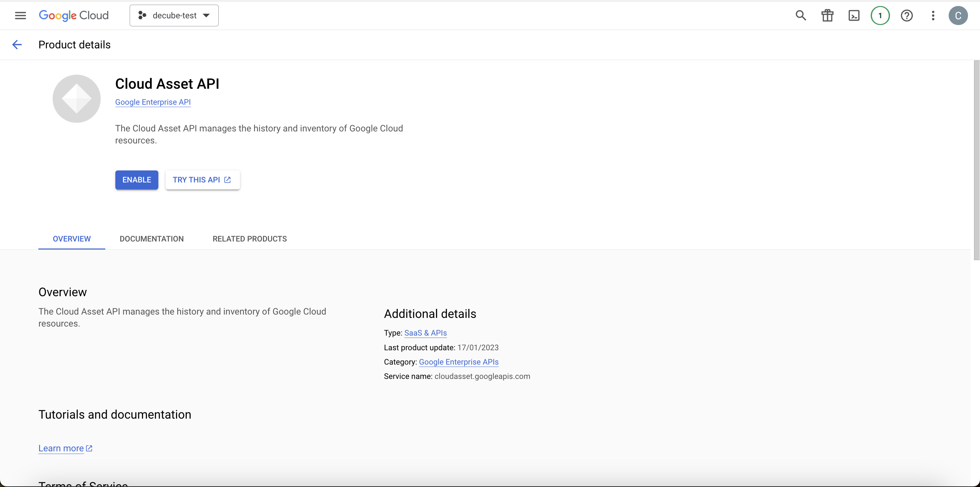Screen dimensions: 980x487
Task: Follow the SaaS & APIs type link
Action: click(x=425, y=333)
